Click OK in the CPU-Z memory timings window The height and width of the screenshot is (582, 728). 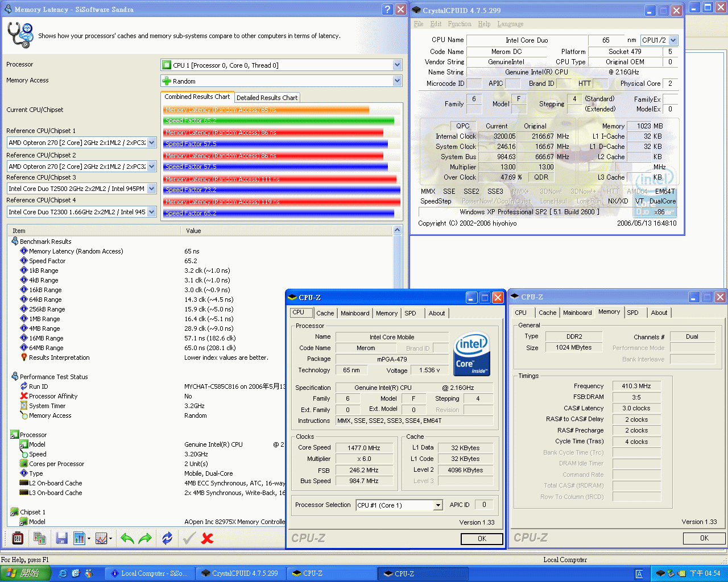(704, 538)
